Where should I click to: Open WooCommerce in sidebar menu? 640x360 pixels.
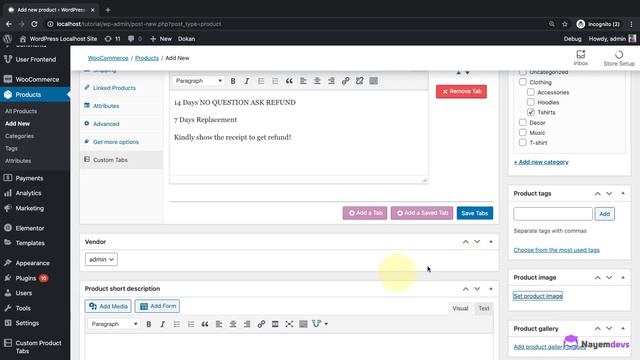point(35,79)
